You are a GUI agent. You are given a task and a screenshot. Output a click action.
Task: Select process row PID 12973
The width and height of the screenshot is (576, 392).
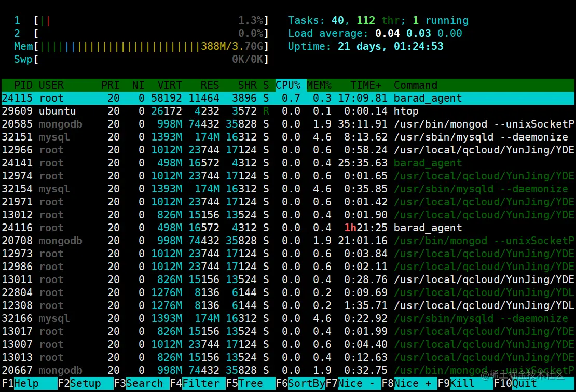click(x=288, y=254)
